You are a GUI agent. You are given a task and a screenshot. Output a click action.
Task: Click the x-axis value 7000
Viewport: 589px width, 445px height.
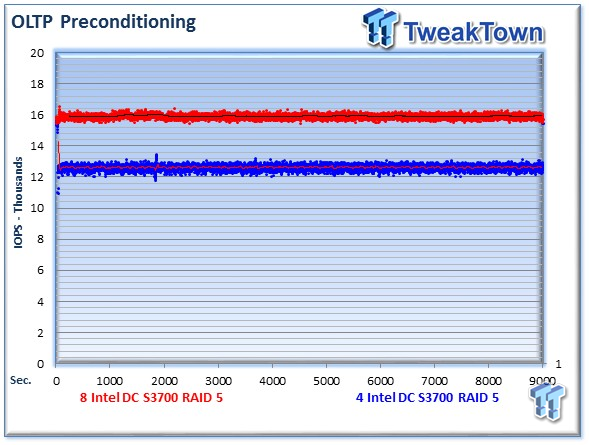435,381
